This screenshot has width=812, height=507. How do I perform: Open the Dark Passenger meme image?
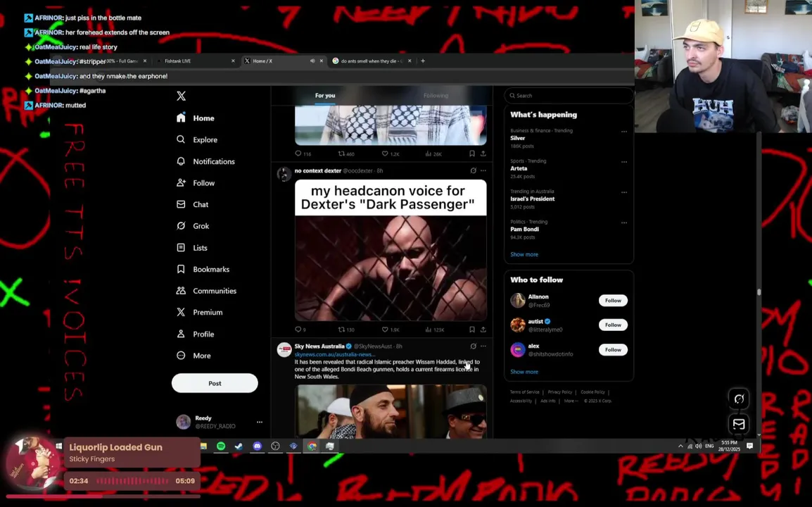tap(391, 251)
